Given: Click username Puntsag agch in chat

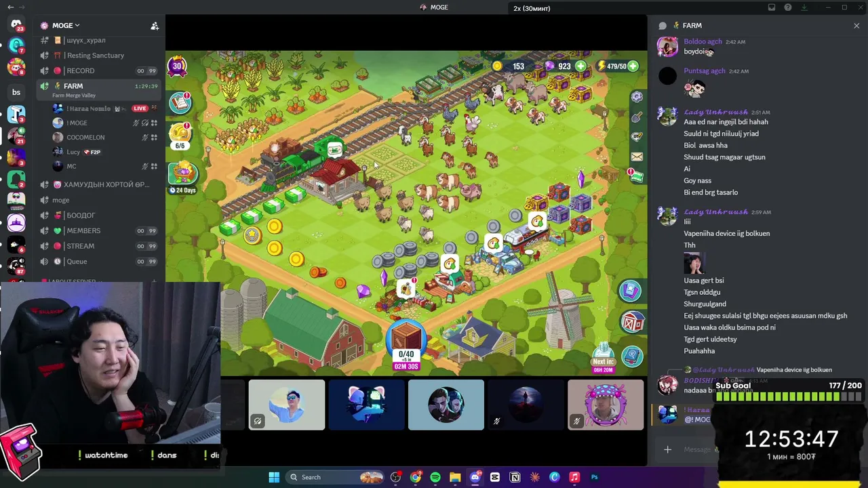Looking at the screenshot, I should coord(705,71).
